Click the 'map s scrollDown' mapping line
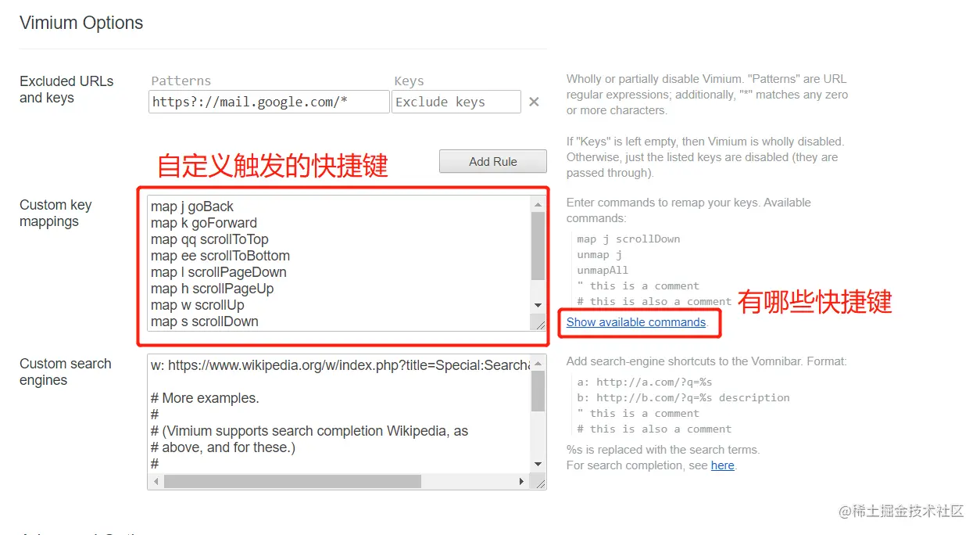This screenshot has width=980, height=535. click(205, 321)
